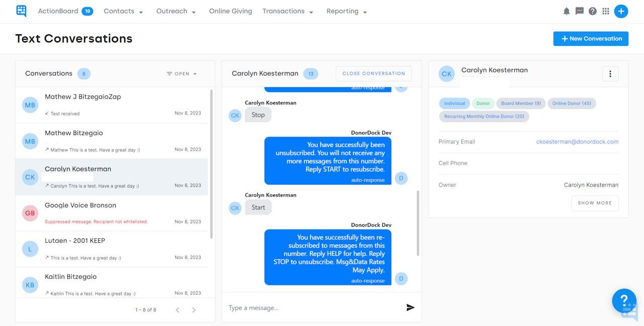Screen dimensions: 644x326
Task: Go to the Online Giving menu item
Action: coord(230,11)
